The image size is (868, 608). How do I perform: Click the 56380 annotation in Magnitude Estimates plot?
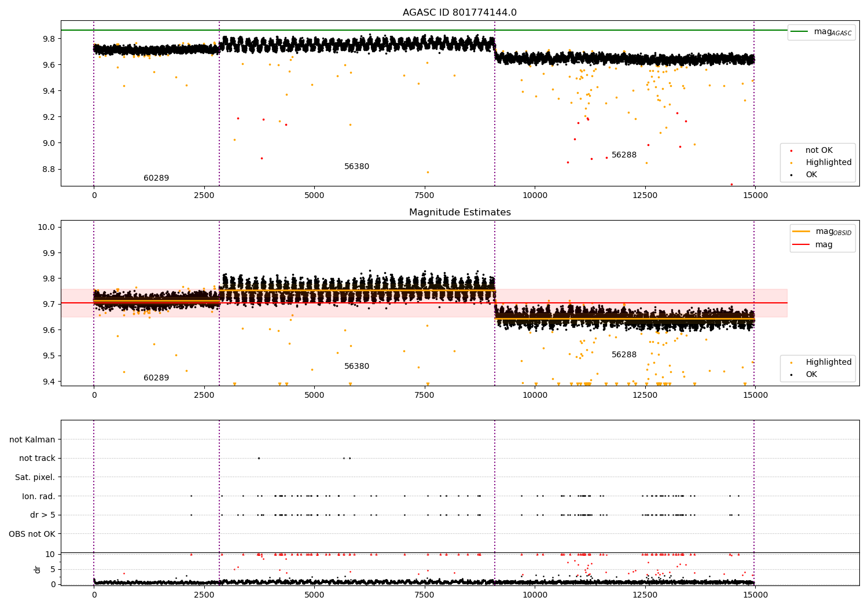click(x=356, y=367)
